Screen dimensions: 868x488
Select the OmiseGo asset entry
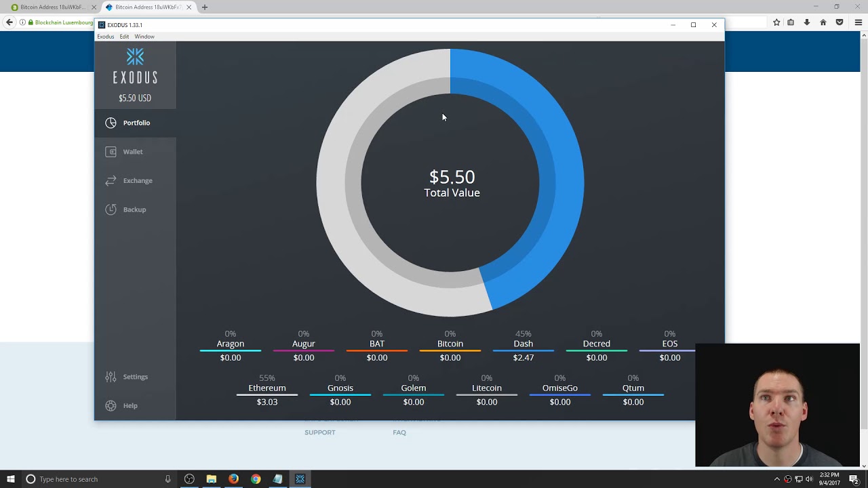[x=560, y=390]
